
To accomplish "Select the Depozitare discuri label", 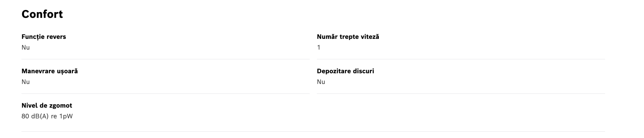I will point(345,71).
